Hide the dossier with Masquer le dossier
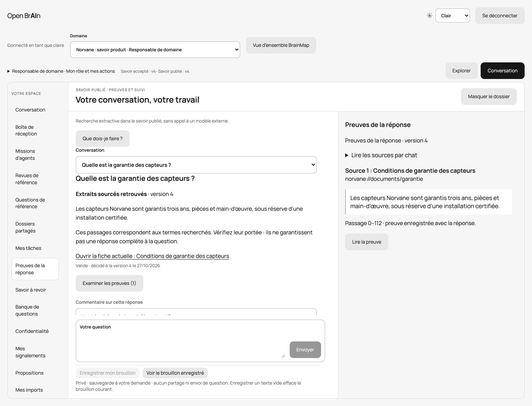Screen dimensions: 532x406 (x=488, y=96)
